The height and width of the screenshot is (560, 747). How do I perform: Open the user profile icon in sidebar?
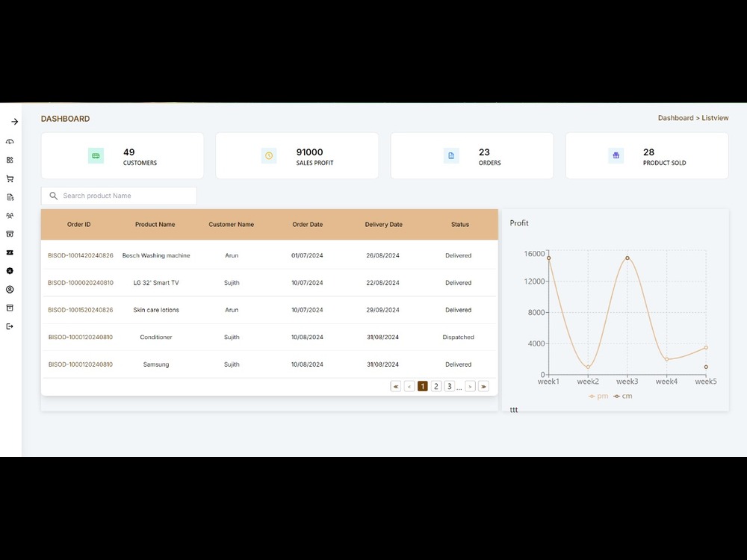point(10,290)
